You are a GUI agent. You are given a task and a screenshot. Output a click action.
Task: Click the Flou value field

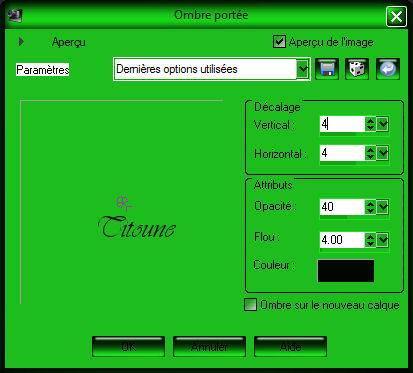coord(342,240)
